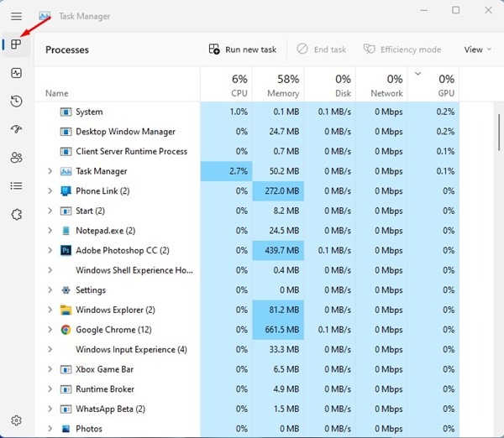Open the Performance page icon
Image resolution: width=504 pixels, height=438 pixels.
(17, 73)
